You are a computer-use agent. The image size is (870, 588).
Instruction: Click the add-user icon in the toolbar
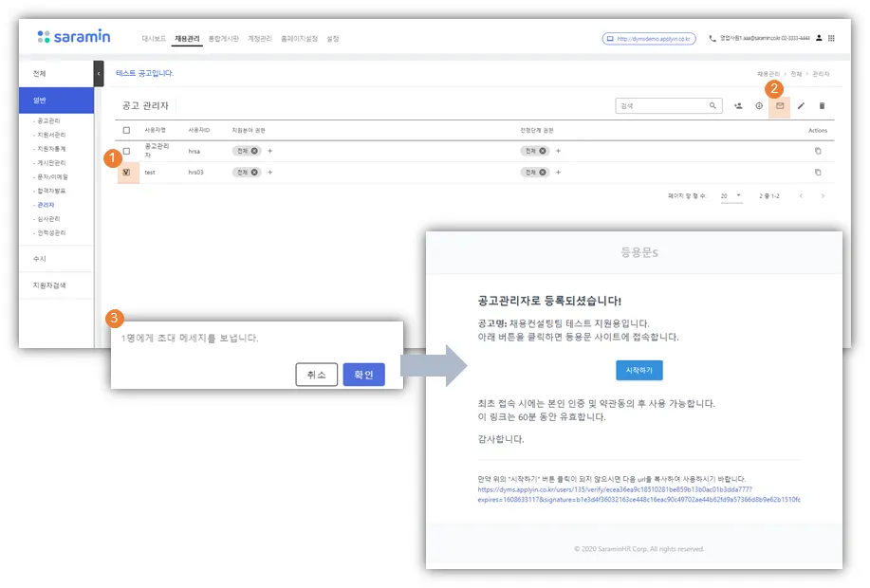[x=738, y=106]
